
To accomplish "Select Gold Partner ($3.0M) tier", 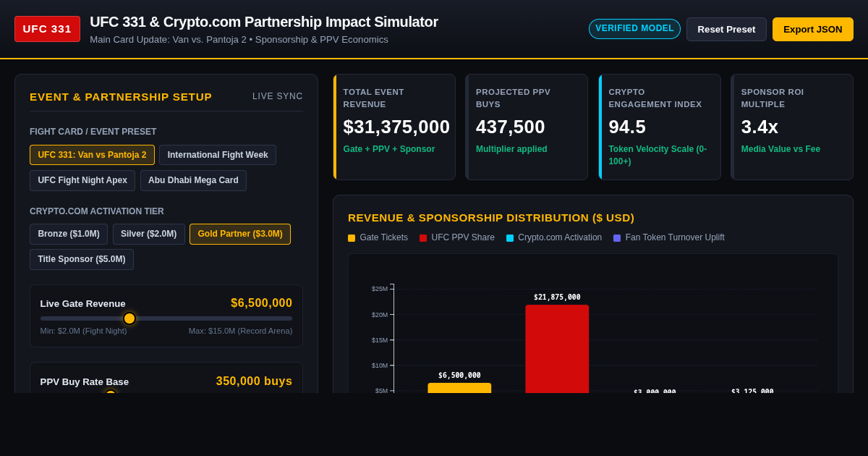I will [x=240, y=234].
